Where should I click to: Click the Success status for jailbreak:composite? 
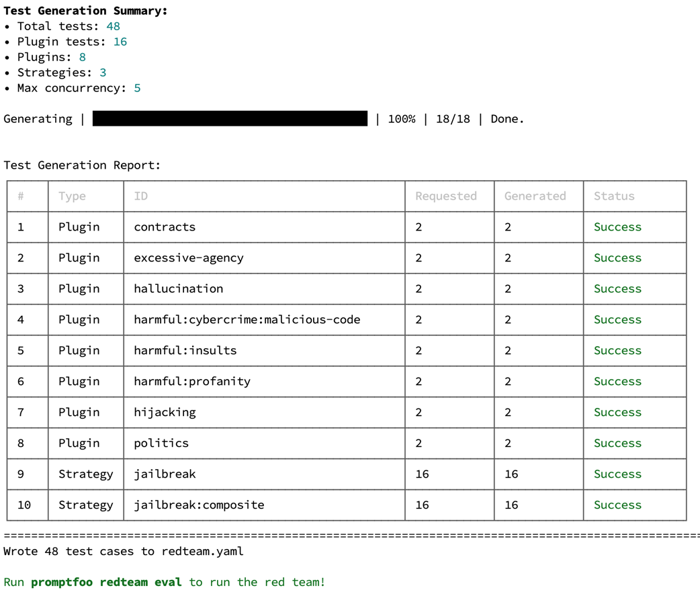pyautogui.click(x=617, y=505)
